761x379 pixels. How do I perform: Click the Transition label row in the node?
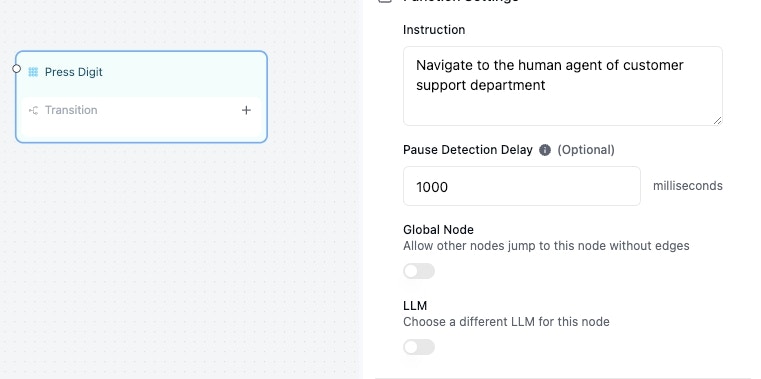pyautogui.click(x=141, y=111)
